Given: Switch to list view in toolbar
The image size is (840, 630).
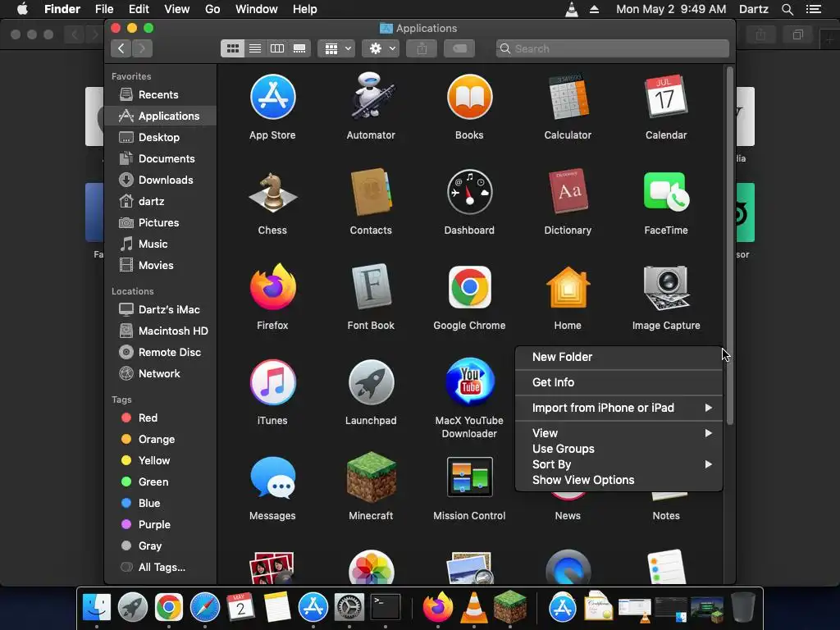Looking at the screenshot, I should [255, 48].
